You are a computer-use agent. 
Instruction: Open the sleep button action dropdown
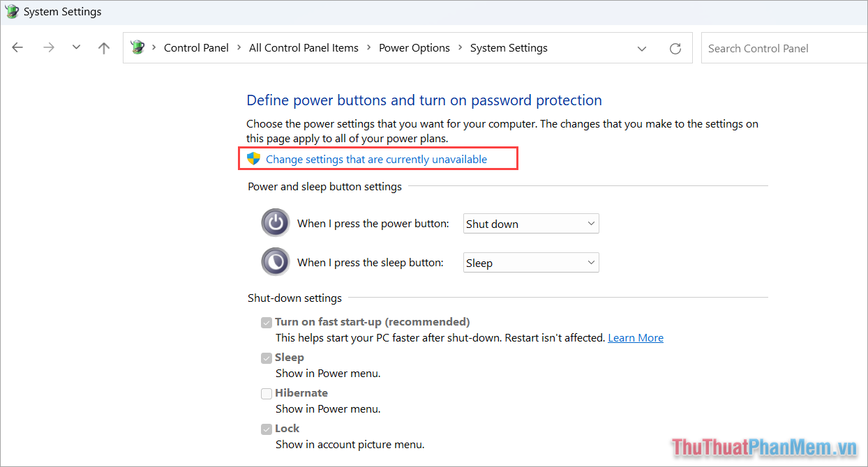tap(531, 262)
